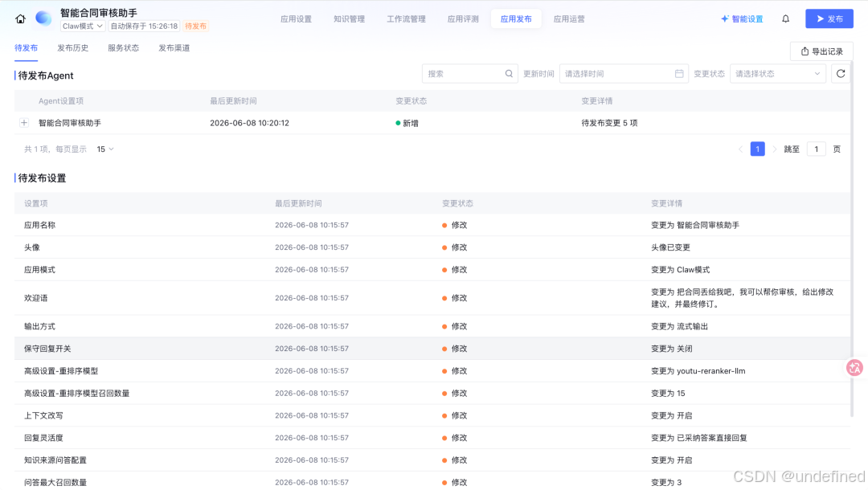
Task: Open the 应用评测 tab
Action: (x=463, y=18)
